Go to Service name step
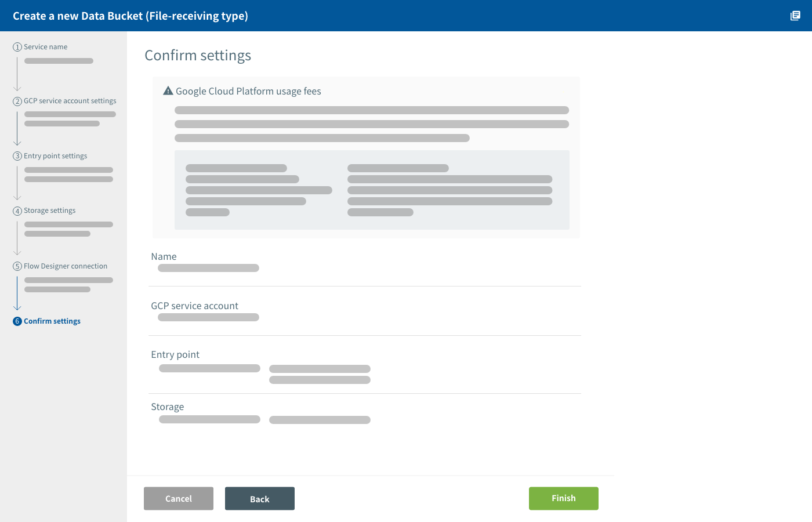812x522 pixels. tap(46, 47)
